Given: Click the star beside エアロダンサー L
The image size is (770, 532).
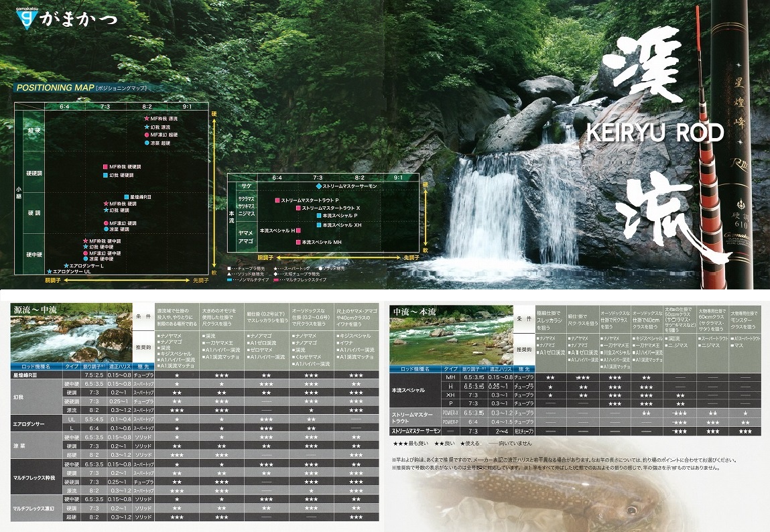Looking at the screenshot, I should (x=66, y=265).
